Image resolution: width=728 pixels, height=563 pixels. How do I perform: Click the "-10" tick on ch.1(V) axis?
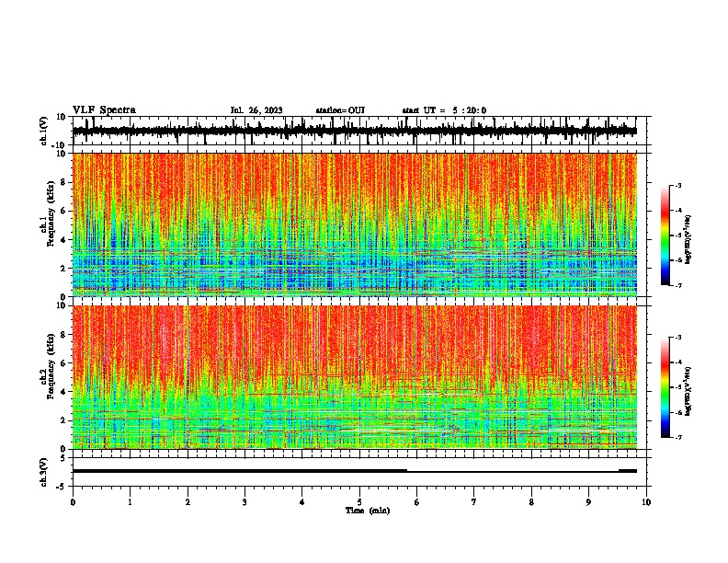(x=60, y=145)
